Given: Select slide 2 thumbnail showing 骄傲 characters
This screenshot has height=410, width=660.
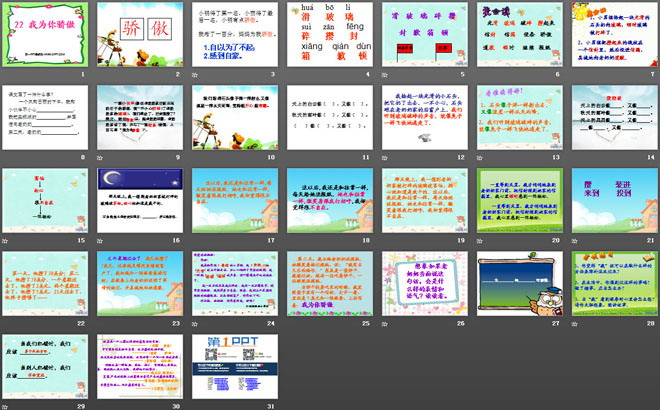Looking at the screenshot, I should (140, 34).
